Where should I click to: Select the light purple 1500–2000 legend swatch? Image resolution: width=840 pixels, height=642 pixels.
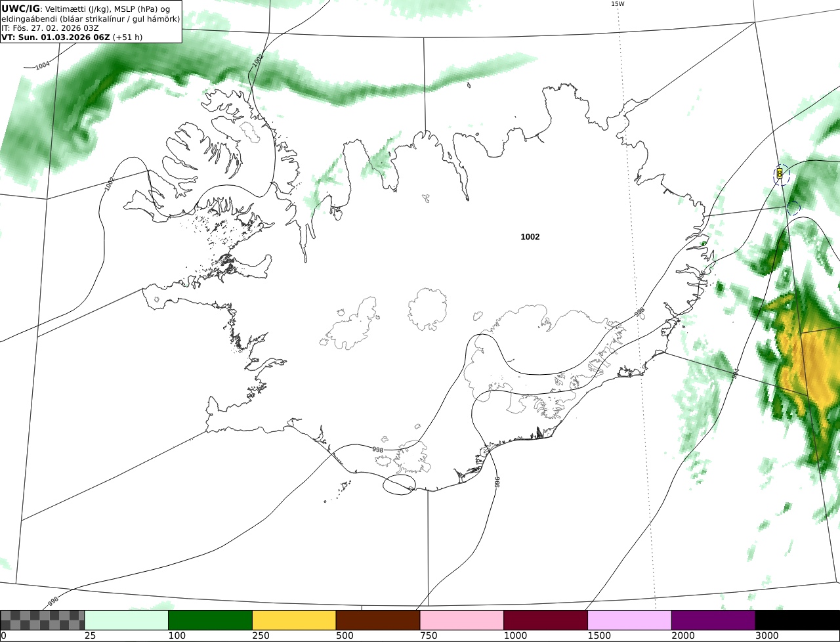click(630, 620)
